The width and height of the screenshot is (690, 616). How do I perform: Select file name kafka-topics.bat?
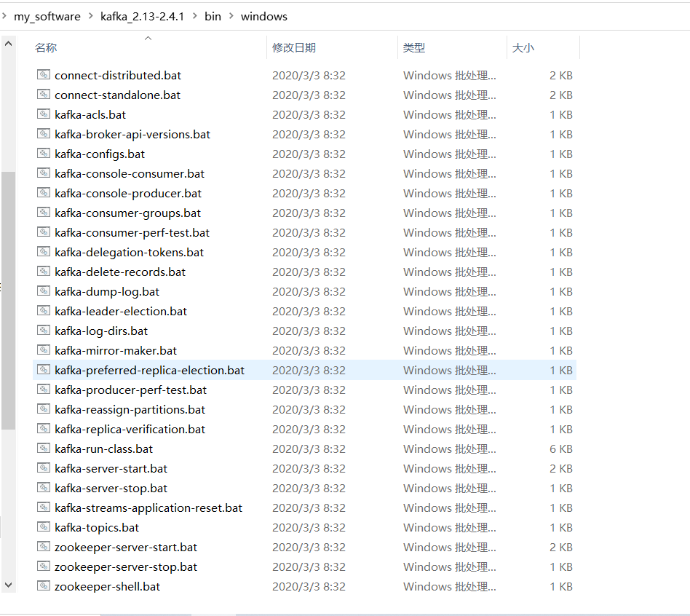point(97,527)
